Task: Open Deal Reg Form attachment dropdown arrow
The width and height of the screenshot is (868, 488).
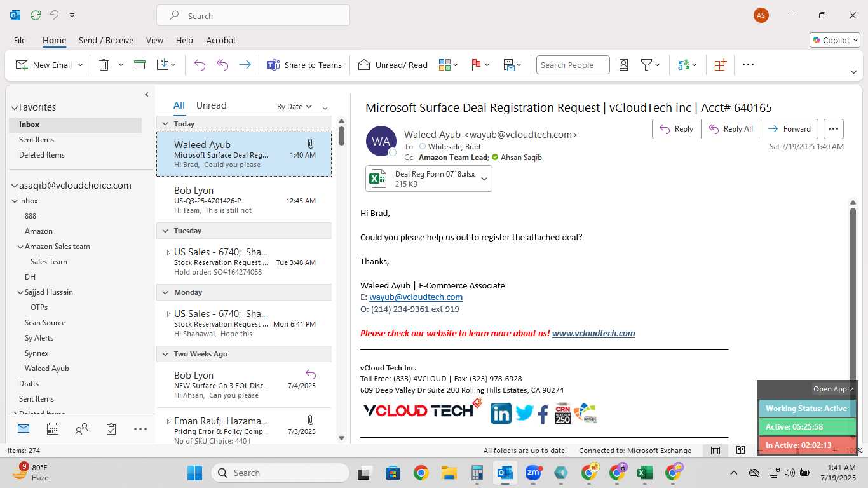Action: [484, 179]
